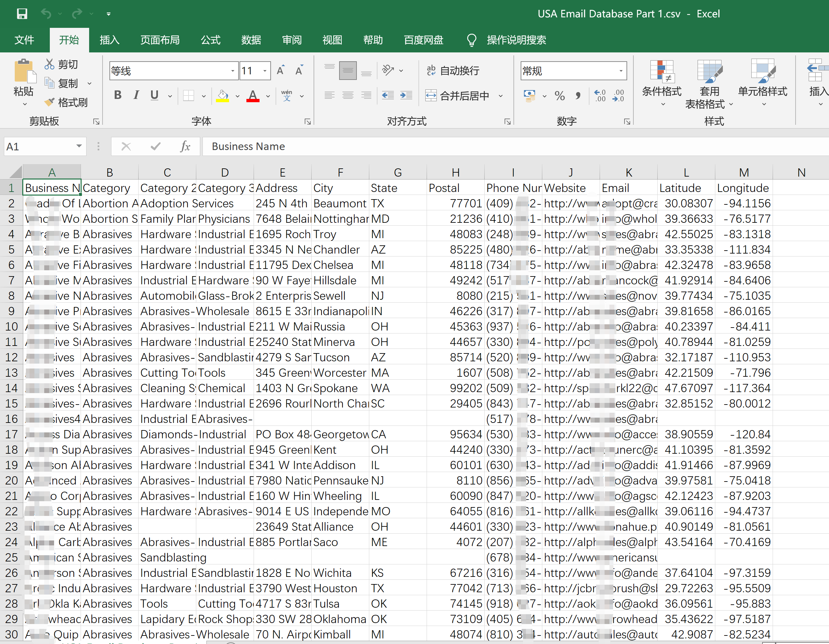Open the Quick Access Toolbar customize arrow
This screenshot has width=829, height=644.
click(x=108, y=14)
